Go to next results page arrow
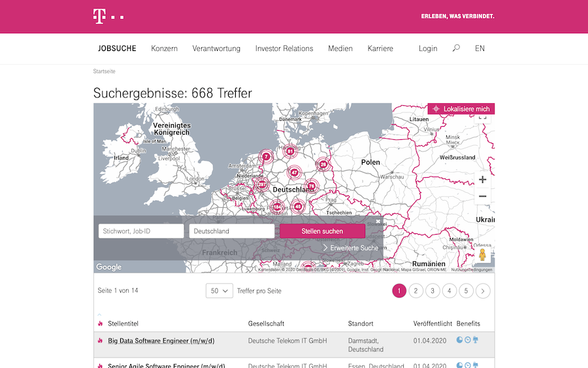Viewport: 588px width, 368px height. 483,291
